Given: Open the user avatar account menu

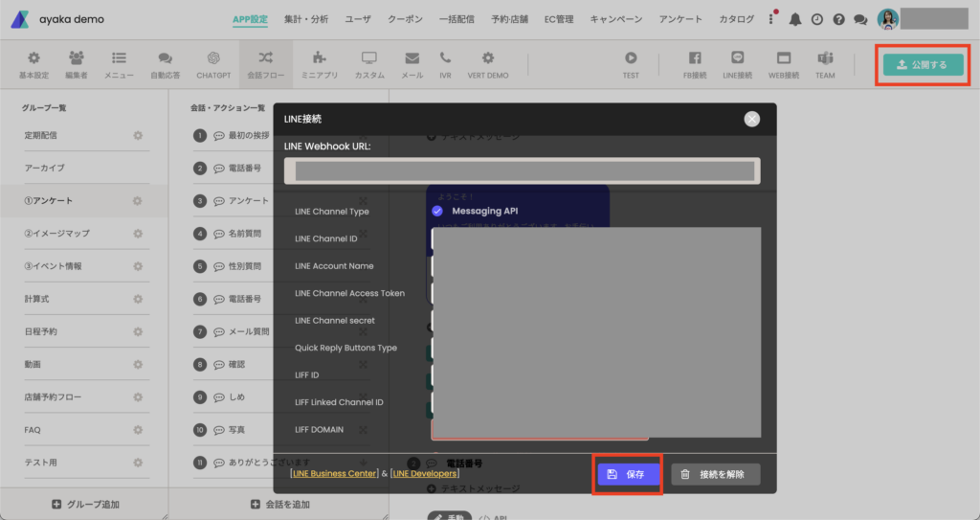Looking at the screenshot, I should [x=887, y=19].
